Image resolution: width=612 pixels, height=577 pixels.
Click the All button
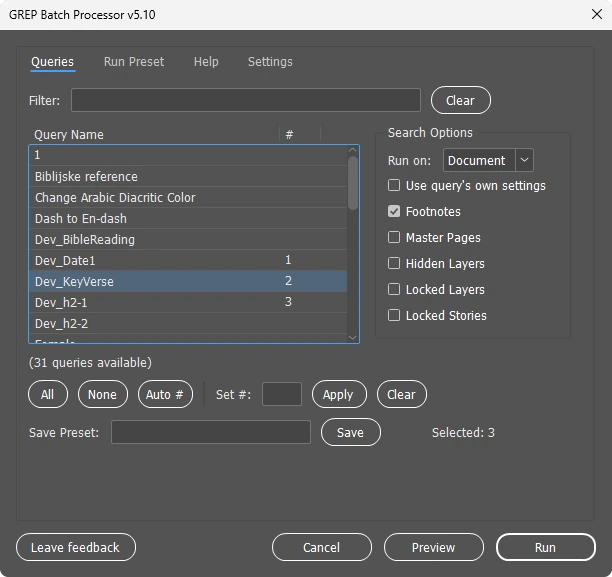(x=48, y=394)
